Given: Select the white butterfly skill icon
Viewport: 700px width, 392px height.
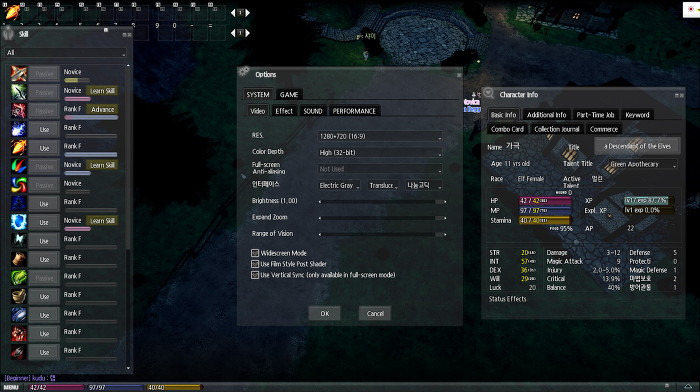Looking at the screenshot, I should (x=19, y=240).
